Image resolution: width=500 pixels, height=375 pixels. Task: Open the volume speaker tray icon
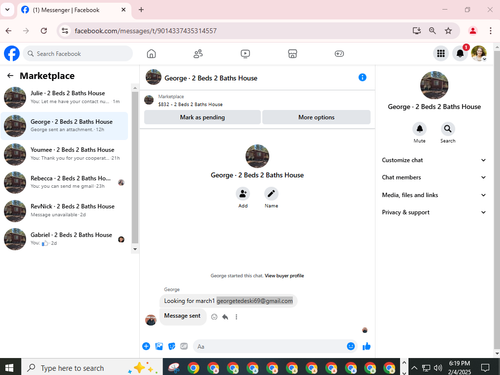click(x=438, y=368)
